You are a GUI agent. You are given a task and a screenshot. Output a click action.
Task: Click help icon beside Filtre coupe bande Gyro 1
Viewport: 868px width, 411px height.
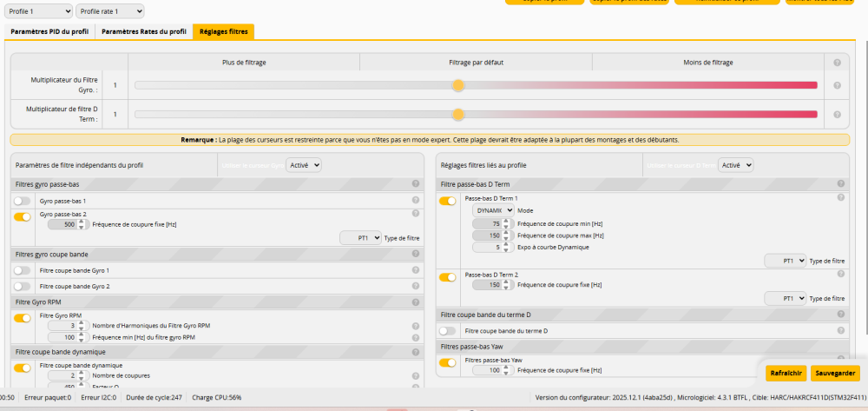(416, 270)
